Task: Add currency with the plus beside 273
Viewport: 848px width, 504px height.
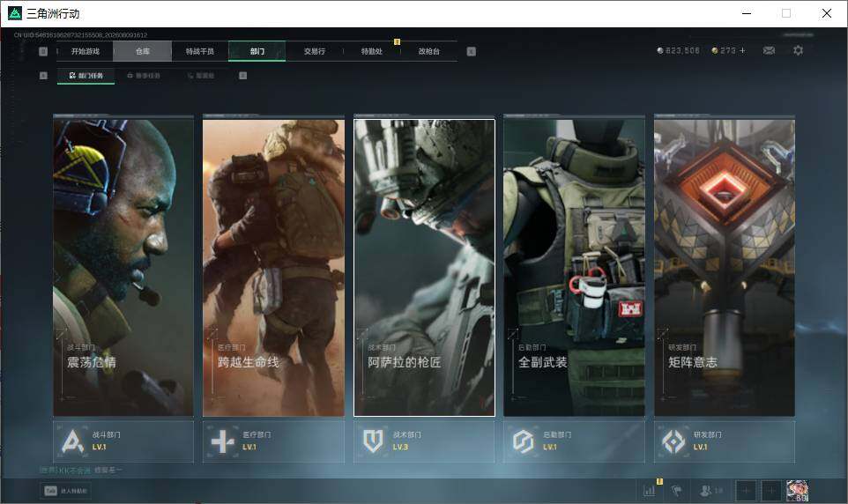Action: click(x=742, y=50)
